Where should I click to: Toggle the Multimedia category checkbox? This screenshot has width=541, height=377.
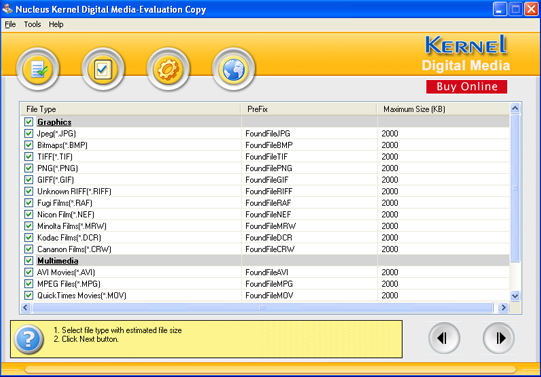(29, 260)
